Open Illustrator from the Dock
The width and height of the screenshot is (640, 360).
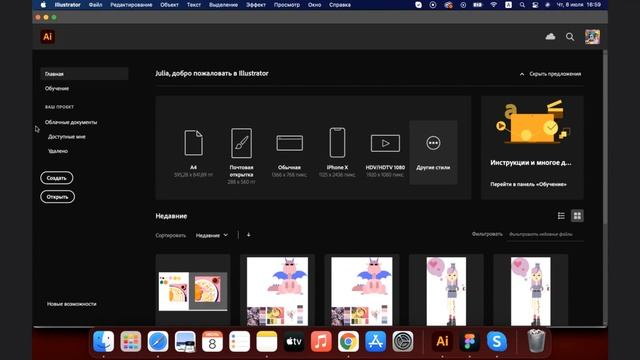tap(442, 341)
